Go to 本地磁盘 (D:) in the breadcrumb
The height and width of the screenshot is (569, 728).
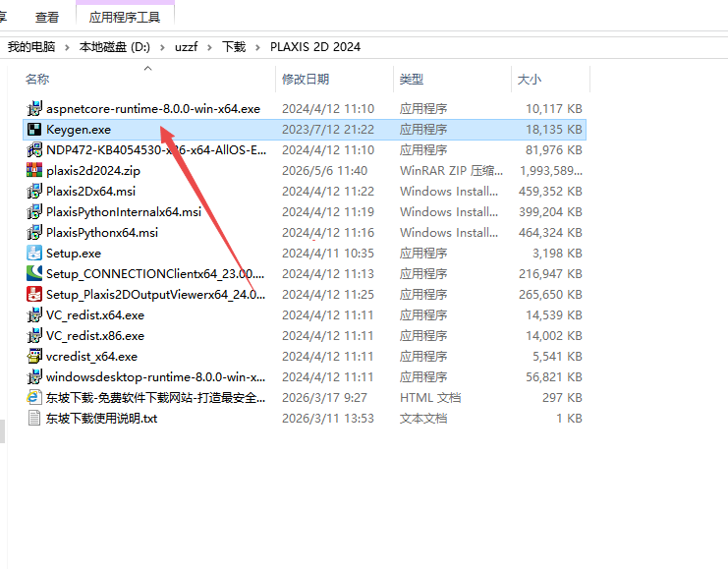click(115, 47)
